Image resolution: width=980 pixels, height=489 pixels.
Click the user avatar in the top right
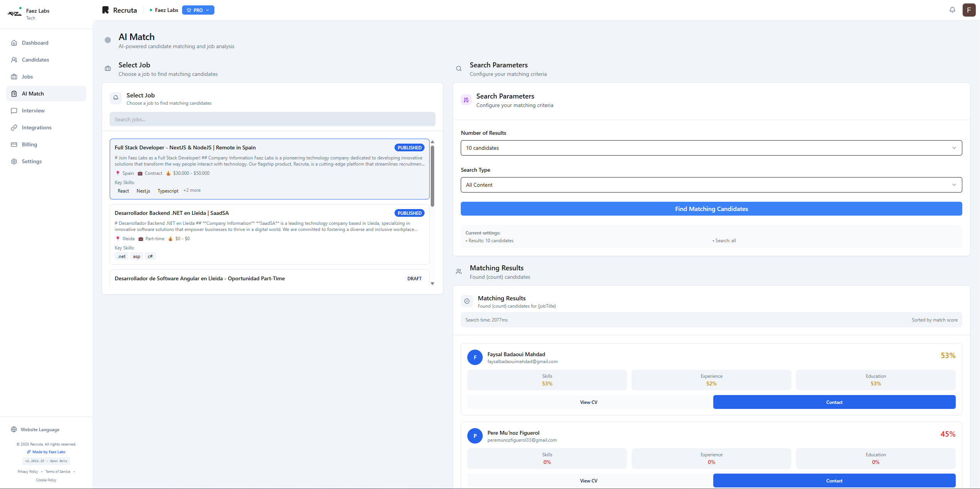tap(969, 10)
